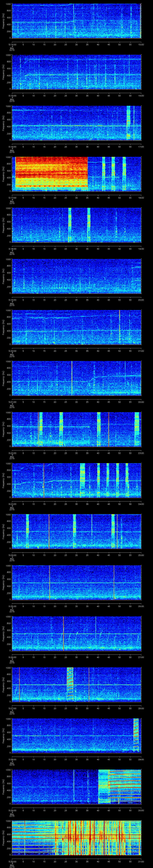Click the '5:25:00' start time label
The height and width of the screenshot is (868, 153).
(x=12, y=606)
